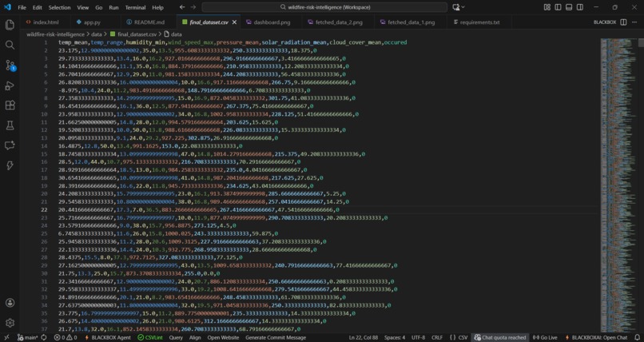Screen dimensions: 644x342
Task: Open the Terminal menu
Action: [x=135, y=7]
